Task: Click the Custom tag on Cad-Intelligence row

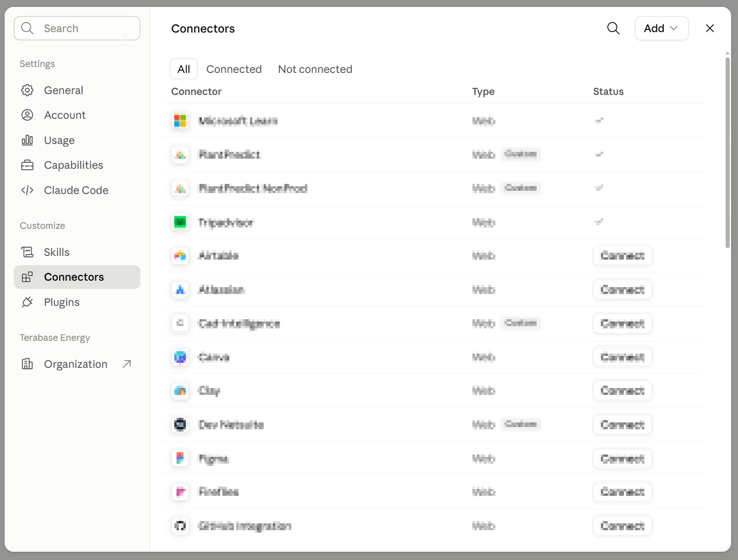Action: (521, 323)
